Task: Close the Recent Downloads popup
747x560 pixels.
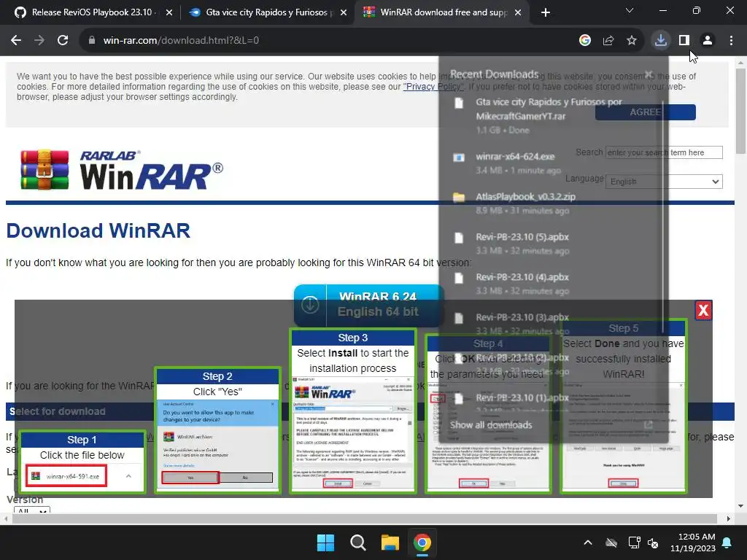Action: pos(649,74)
